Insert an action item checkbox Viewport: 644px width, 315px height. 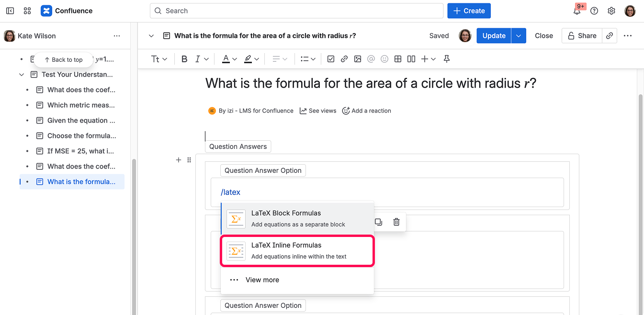point(330,59)
